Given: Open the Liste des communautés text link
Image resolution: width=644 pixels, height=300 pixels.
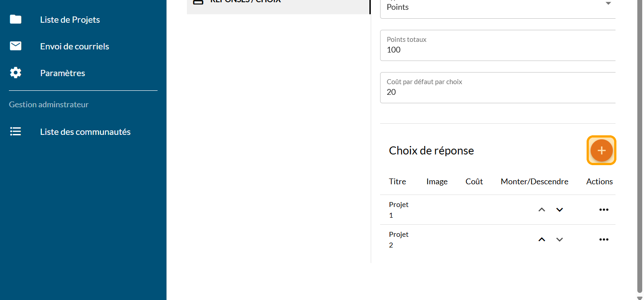Looking at the screenshot, I should [85, 132].
